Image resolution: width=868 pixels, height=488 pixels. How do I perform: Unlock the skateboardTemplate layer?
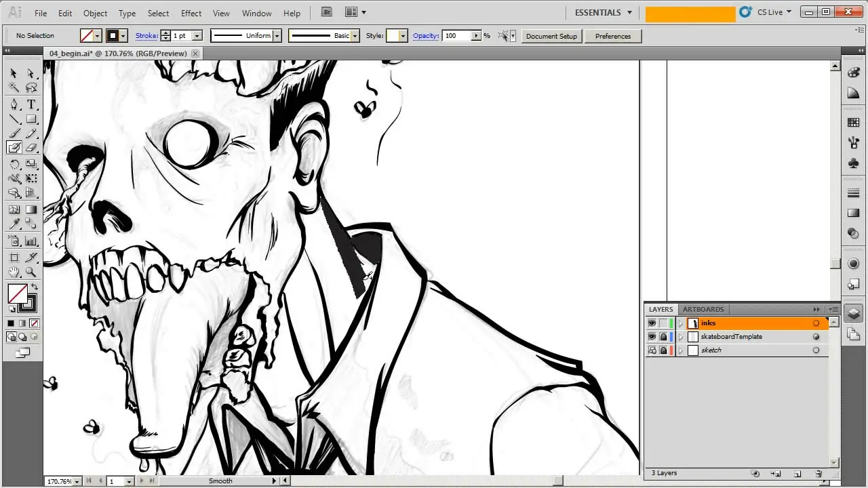coord(663,337)
